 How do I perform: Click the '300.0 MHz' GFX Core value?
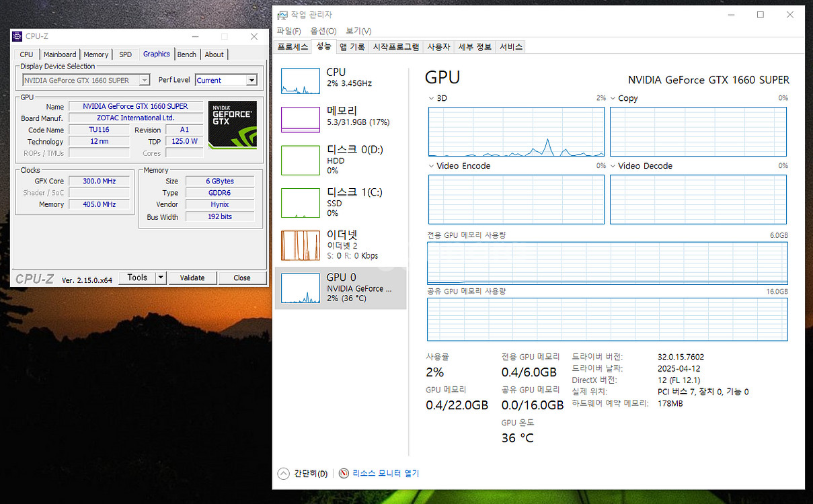pos(100,181)
